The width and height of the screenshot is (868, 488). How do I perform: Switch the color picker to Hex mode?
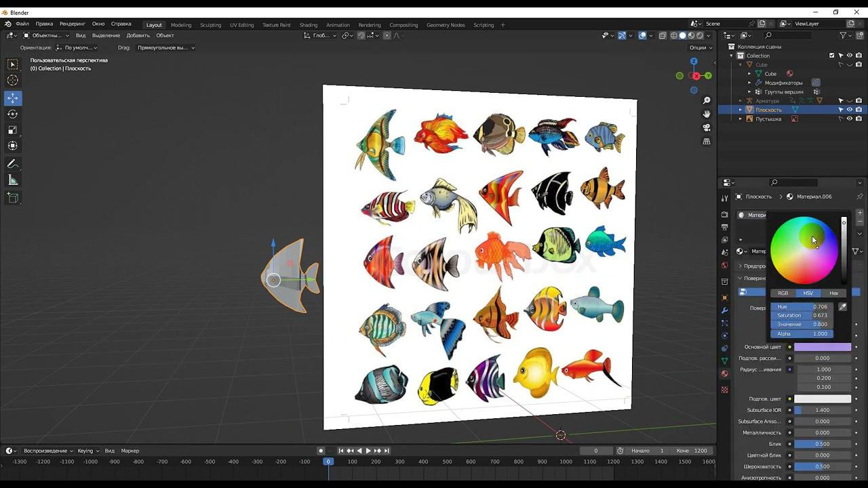tap(833, 293)
